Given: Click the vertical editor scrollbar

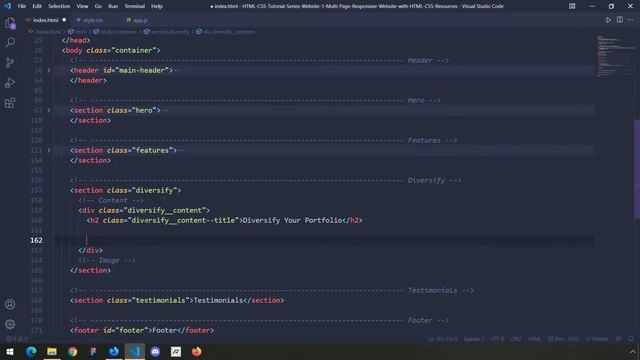Looking at the screenshot, I should [x=637, y=169].
